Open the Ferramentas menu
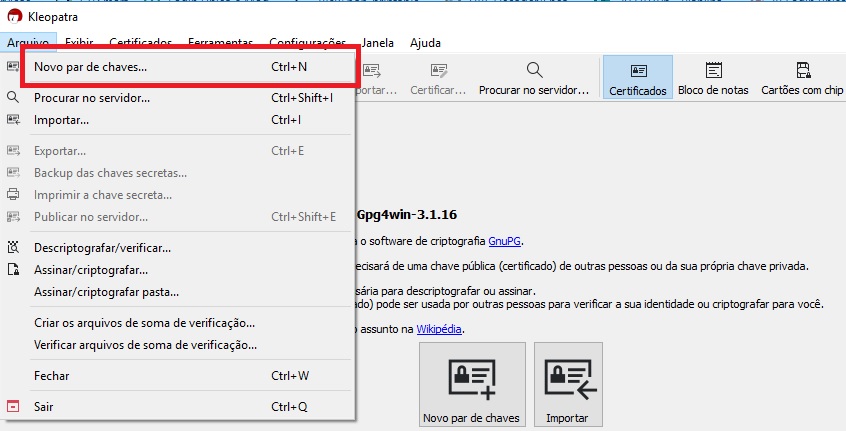The height and width of the screenshot is (431, 846). pos(220,42)
